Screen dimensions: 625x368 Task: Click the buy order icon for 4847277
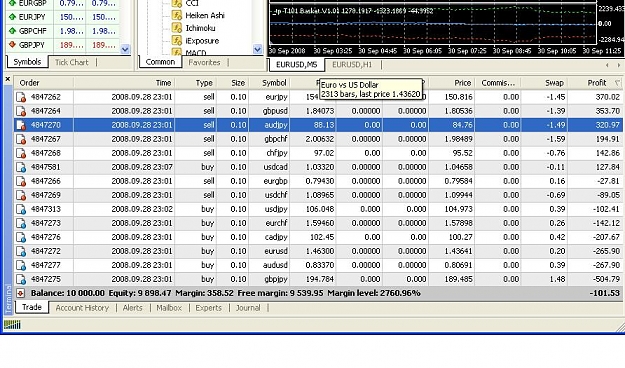click(21, 265)
